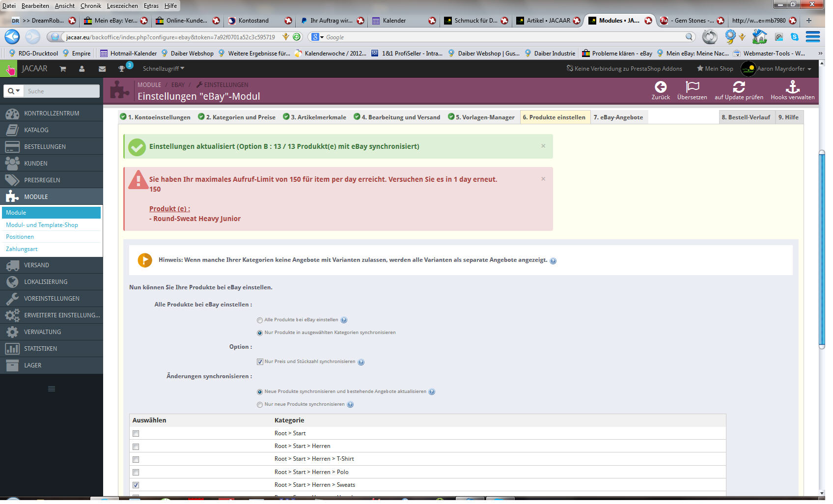Screen dimensions: 833x504
Task: Open Modul- und Template-Shop submenu link
Action: (x=42, y=225)
